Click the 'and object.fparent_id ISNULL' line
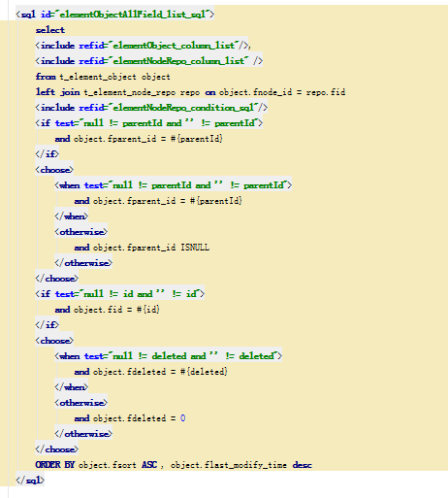The height and width of the screenshot is (498, 448). 142,248
